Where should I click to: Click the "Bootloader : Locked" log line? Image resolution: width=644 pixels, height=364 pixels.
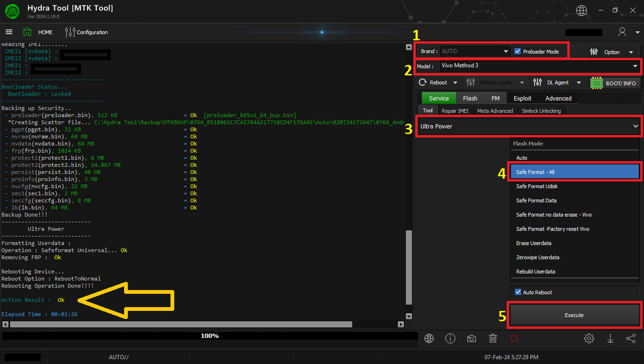(x=39, y=94)
